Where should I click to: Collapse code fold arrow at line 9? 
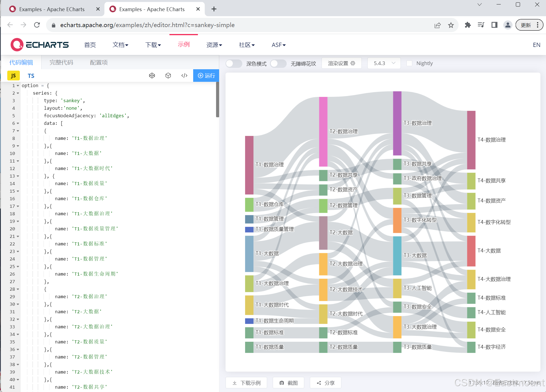click(x=18, y=146)
